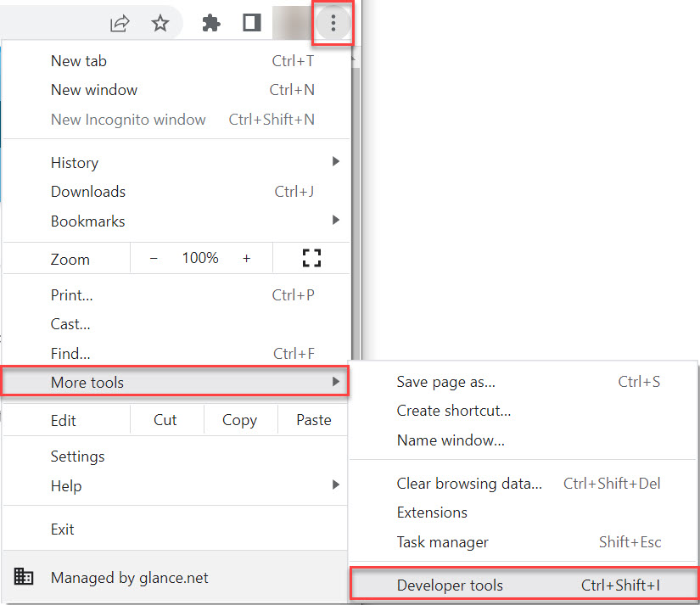Bookmark this page with star icon

point(160,24)
